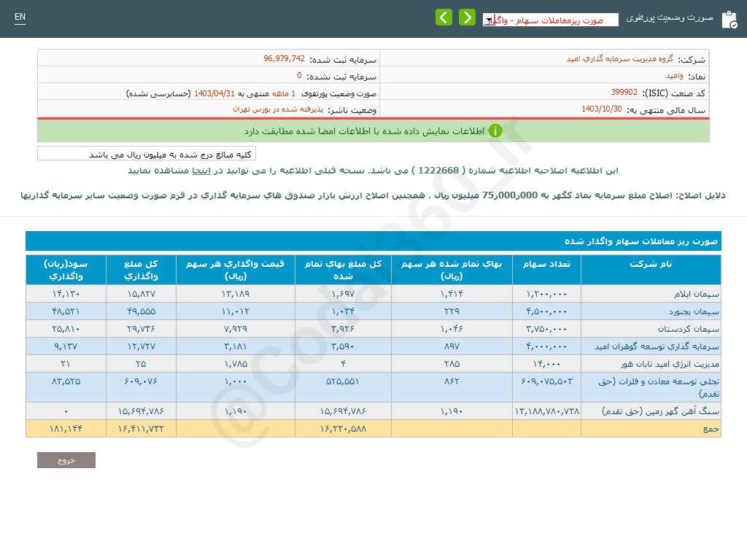Click the right green navigation arrow
This screenshot has height=560, width=747.
click(467, 17)
